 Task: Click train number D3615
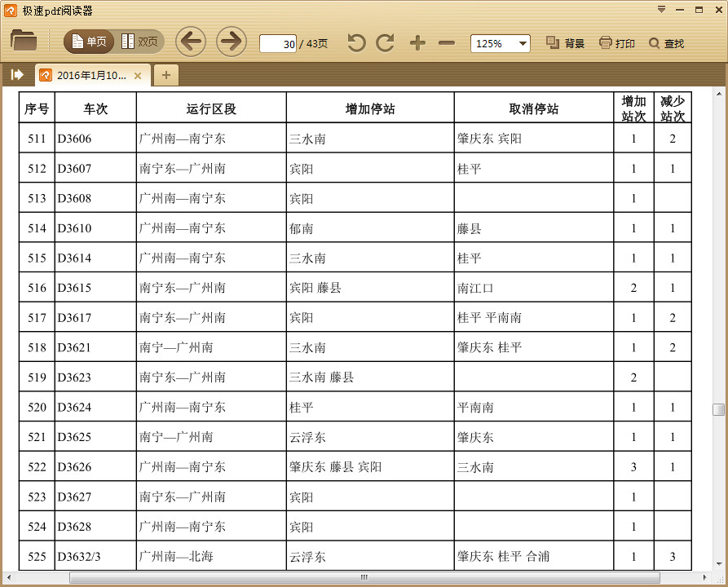(x=74, y=288)
